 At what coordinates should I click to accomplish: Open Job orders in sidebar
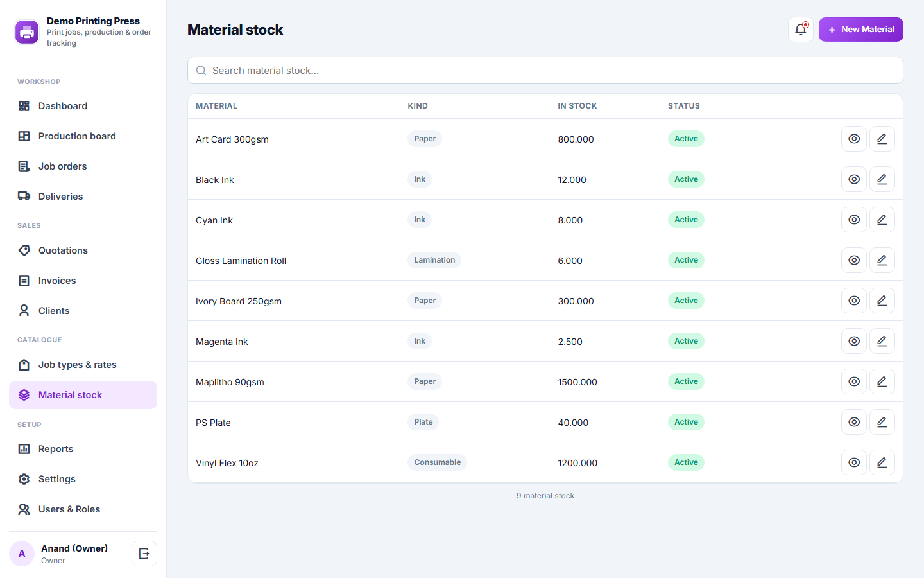pyautogui.click(x=83, y=166)
